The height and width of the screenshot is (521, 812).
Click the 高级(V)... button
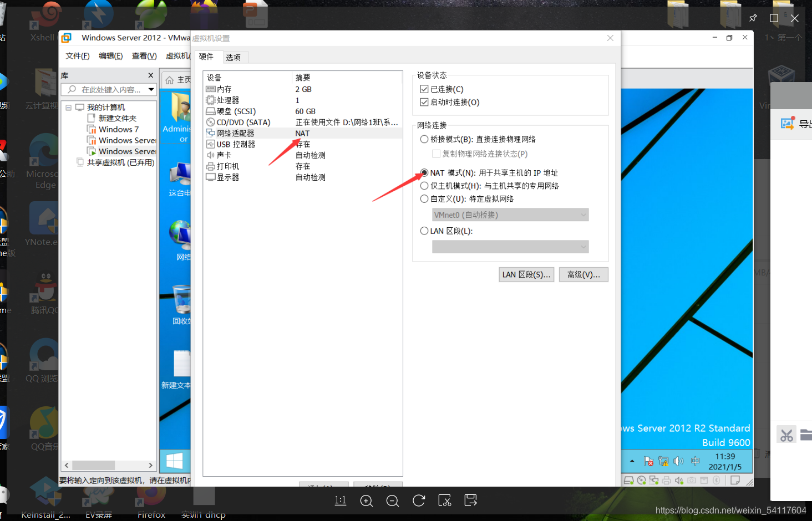(583, 275)
